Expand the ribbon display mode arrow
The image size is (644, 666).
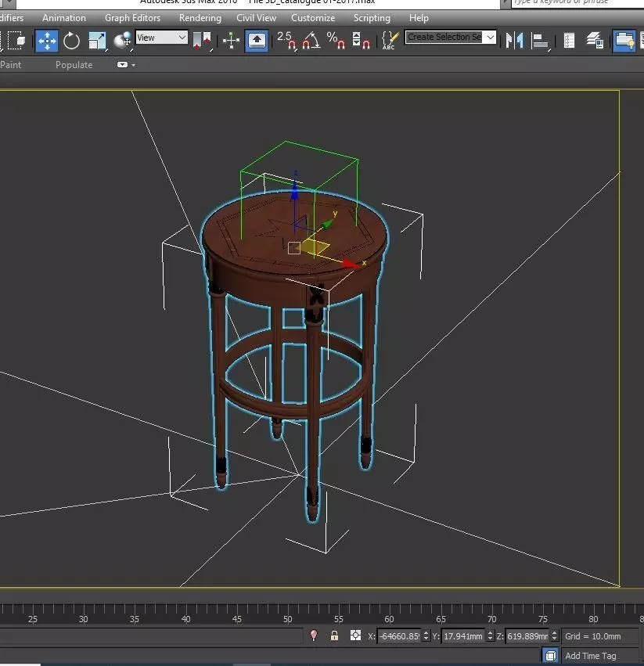tap(133, 65)
